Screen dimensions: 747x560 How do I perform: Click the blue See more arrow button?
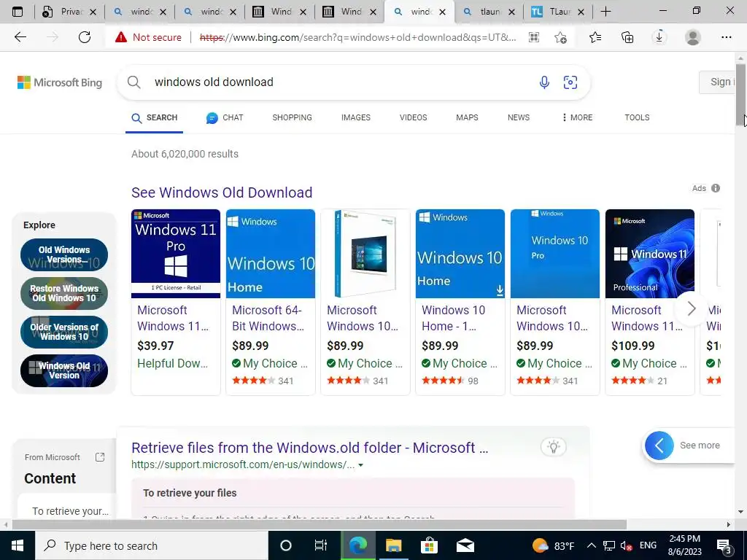(x=659, y=446)
